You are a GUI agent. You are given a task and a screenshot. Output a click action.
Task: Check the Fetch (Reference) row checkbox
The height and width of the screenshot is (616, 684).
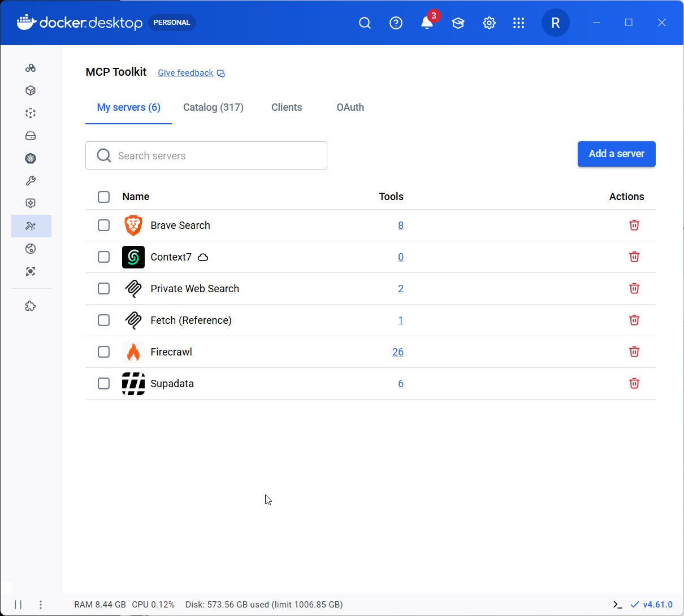point(103,320)
